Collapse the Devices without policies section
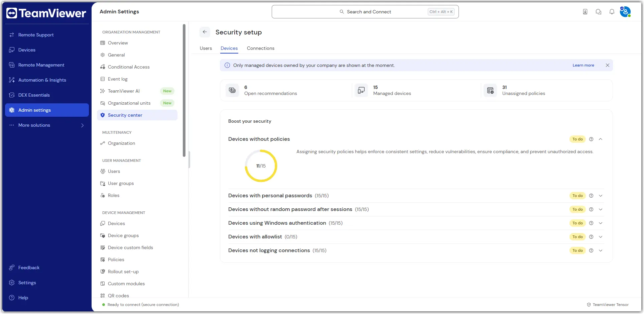644x314 pixels. pos(601,139)
